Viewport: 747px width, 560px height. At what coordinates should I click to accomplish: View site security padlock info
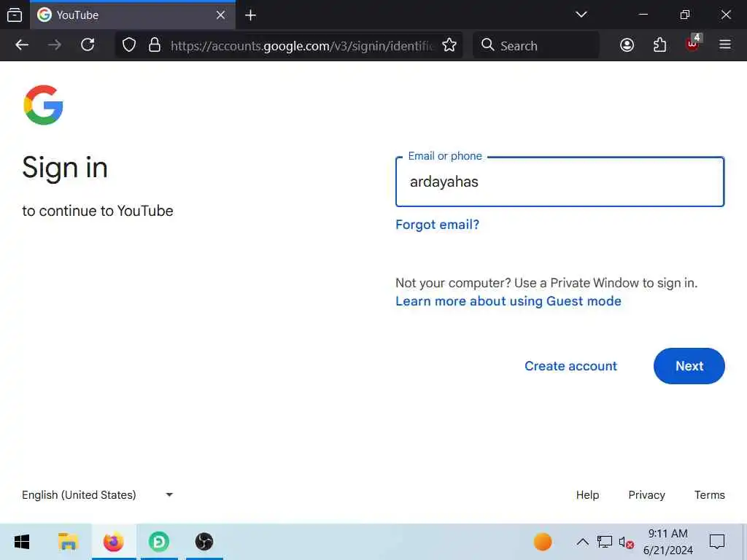tap(155, 45)
